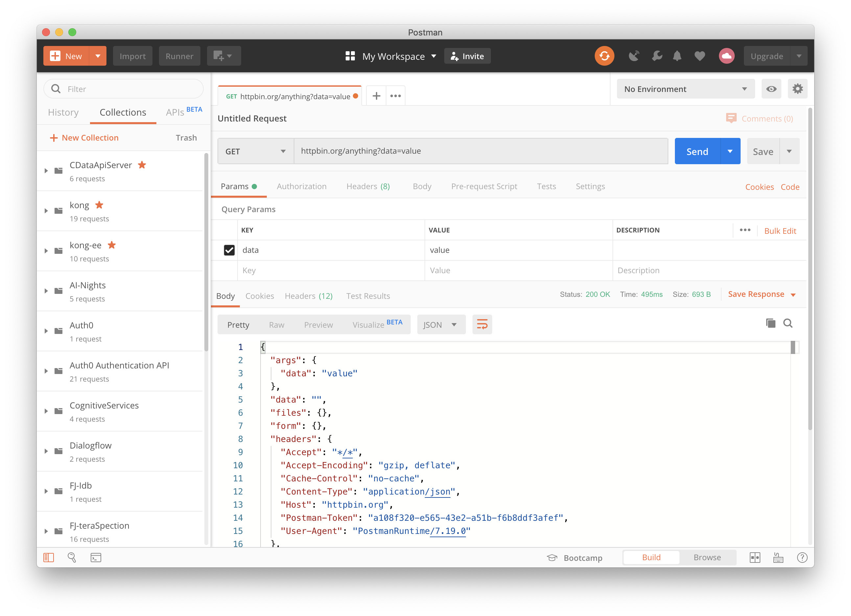The height and width of the screenshot is (616, 851).
Task: Click the workspace grid icon
Action: [x=350, y=56]
